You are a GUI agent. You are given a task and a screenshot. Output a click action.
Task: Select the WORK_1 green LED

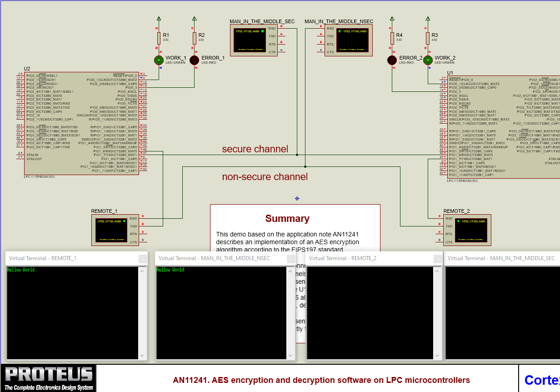[158, 60]
